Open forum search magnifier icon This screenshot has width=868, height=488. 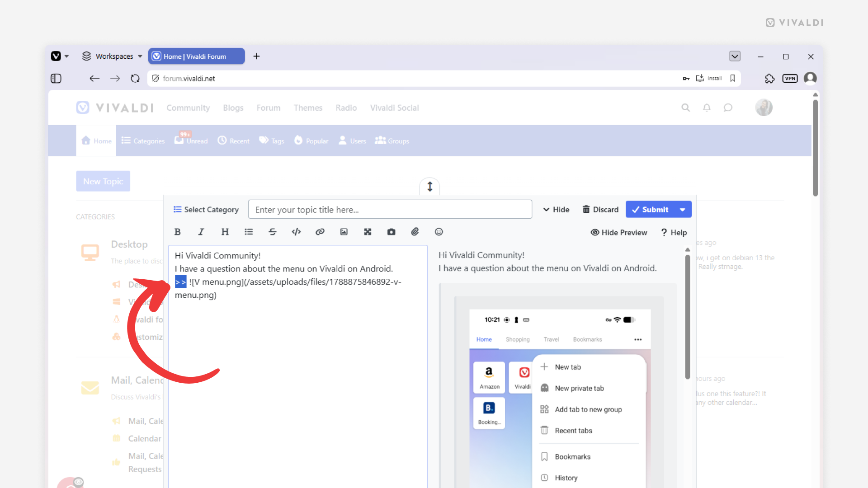click(686, 108)
